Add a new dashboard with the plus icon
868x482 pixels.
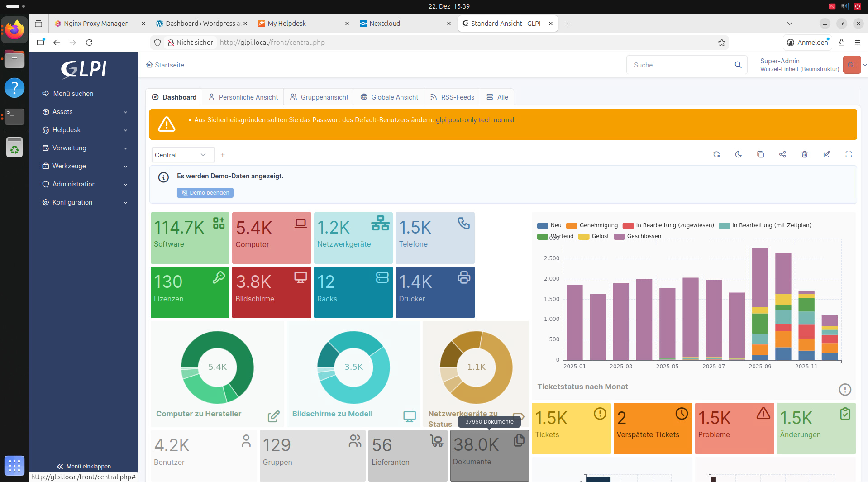223,155
